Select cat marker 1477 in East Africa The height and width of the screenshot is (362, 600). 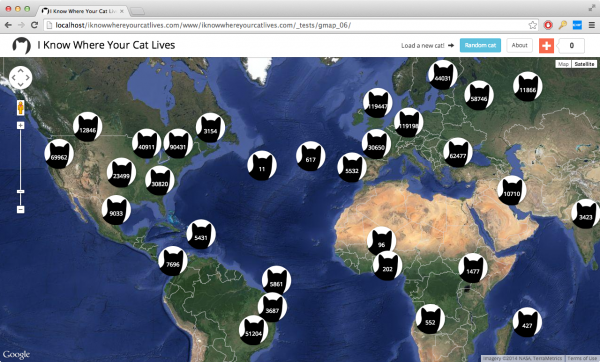(x=473, y=268)
